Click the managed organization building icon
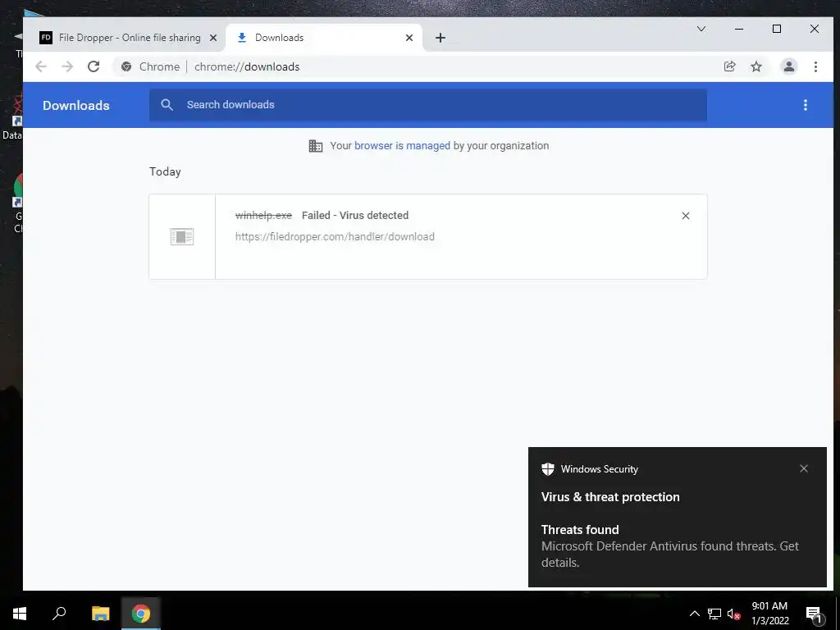The width and height of the screenshot is (840, 630). pos(316,146)
